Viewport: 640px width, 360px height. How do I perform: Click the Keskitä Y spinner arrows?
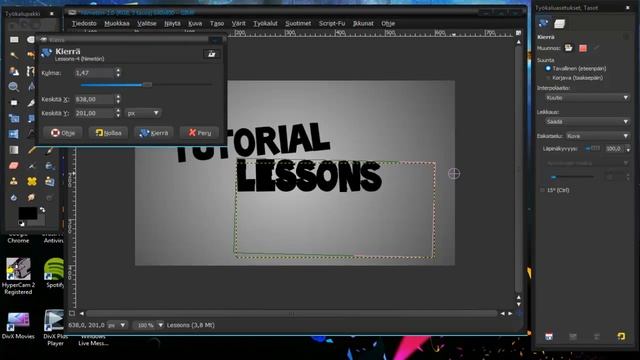point(118,113)
